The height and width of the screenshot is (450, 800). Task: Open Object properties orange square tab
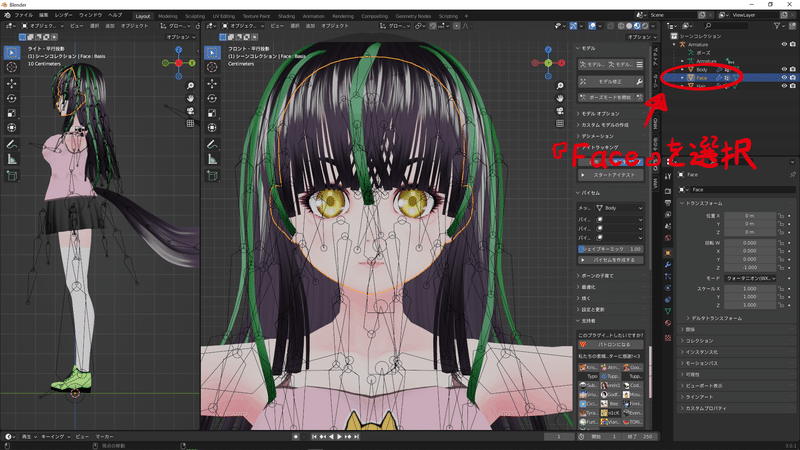click(668, 253)
